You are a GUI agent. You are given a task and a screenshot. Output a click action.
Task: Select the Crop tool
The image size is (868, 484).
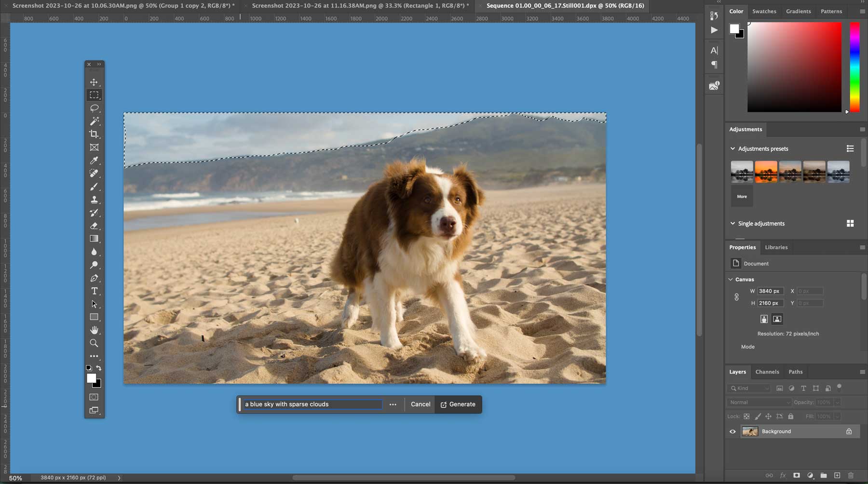[x=95, y=134]
